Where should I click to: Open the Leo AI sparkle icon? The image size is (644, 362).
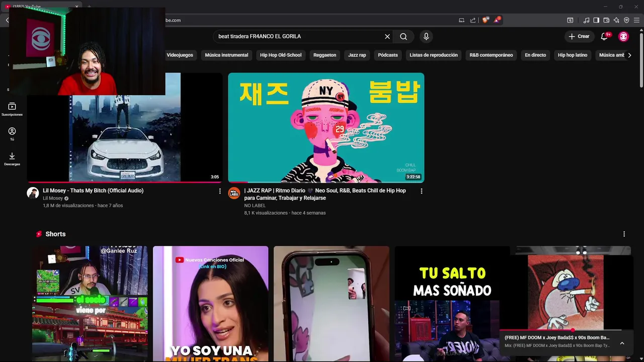(616, 20)
